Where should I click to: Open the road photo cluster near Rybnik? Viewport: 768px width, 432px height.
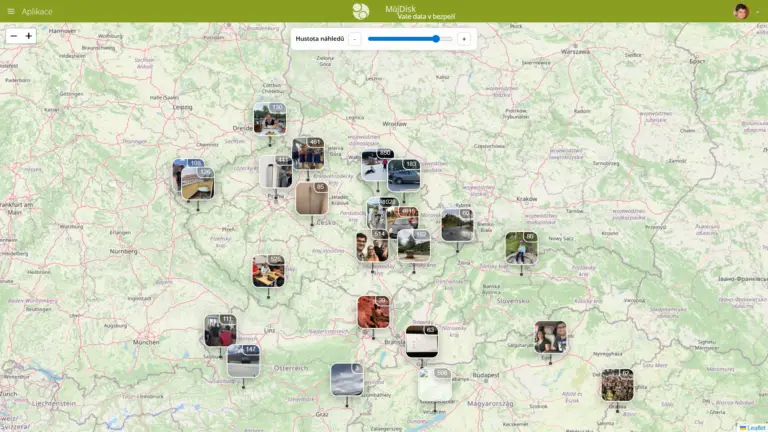(x=457, y=225)
